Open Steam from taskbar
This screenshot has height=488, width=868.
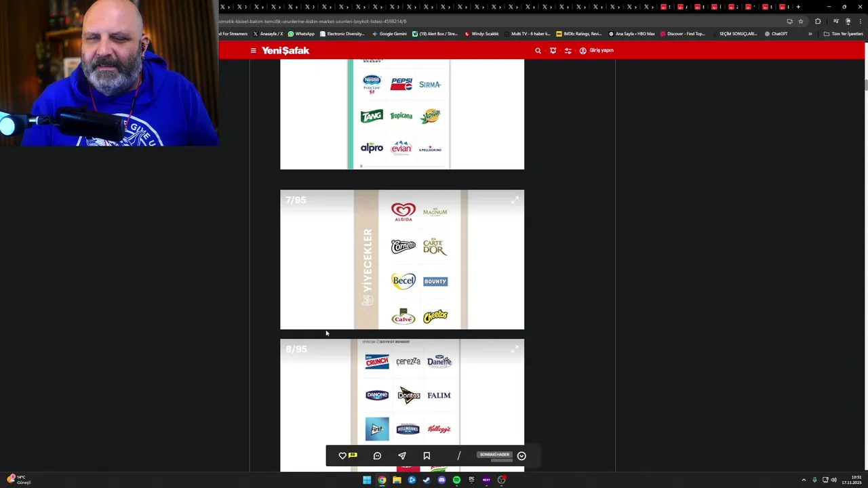click(x=427, y=480)
